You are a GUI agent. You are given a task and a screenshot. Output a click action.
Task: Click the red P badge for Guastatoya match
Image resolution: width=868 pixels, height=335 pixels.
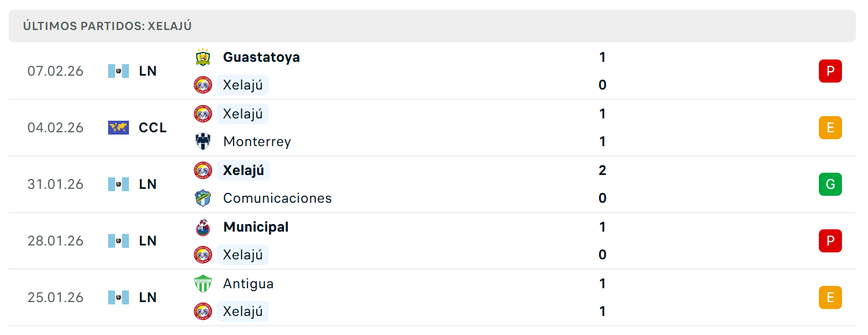click(x=830, y=71)
